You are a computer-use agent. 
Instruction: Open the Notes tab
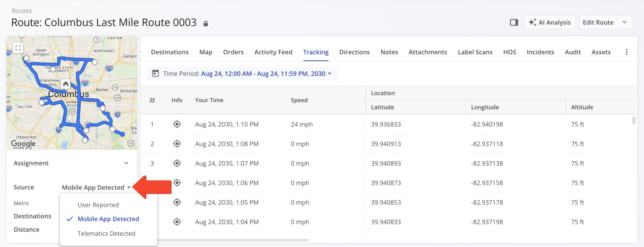tap(389, 52)
